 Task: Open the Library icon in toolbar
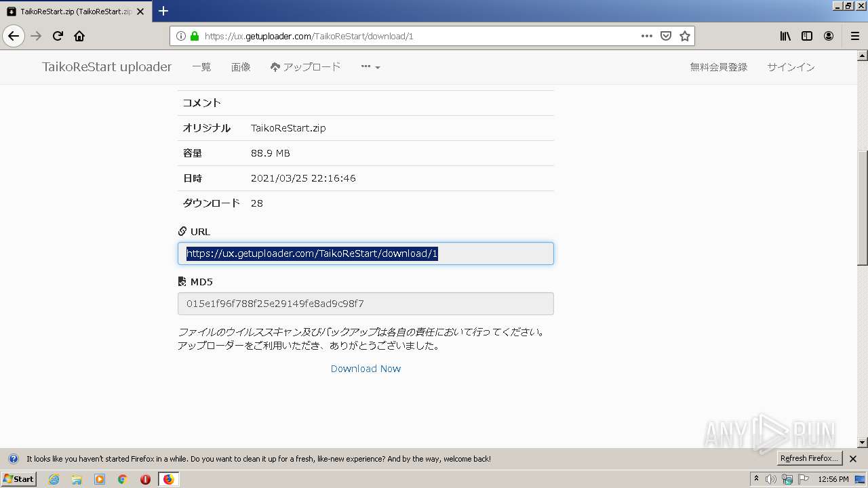click(x=785, y=36)
